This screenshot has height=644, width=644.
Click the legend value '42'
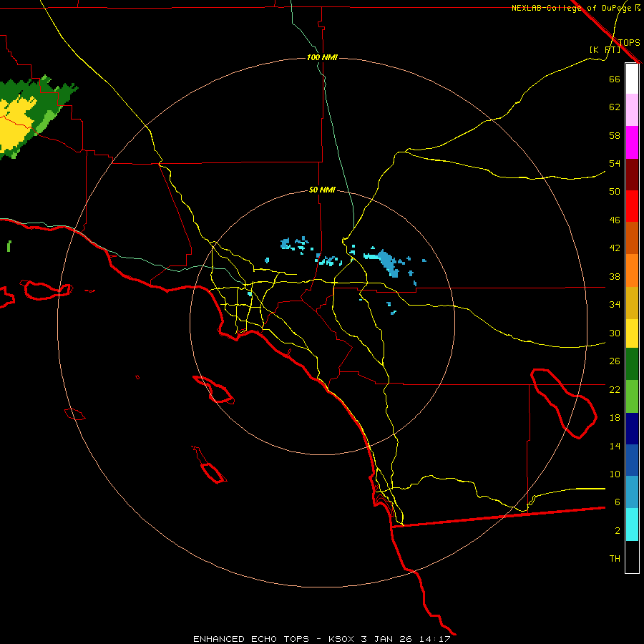[x=615, y=248]
